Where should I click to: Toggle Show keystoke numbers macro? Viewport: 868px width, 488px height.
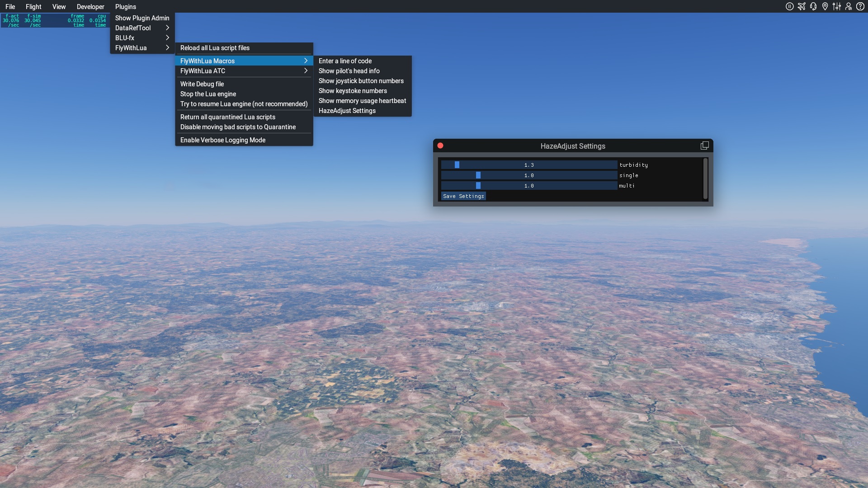(363, 91)
